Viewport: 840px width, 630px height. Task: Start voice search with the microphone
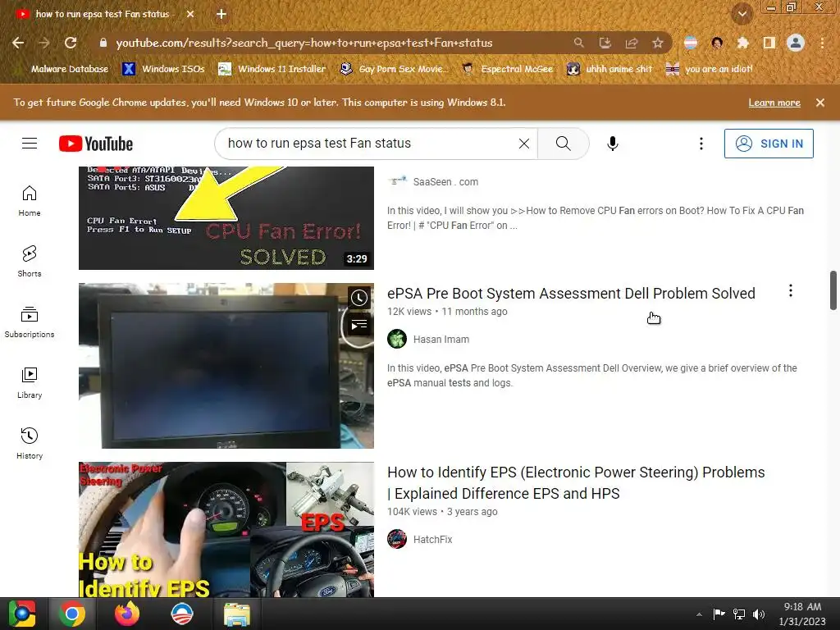(x=613, y=144)
